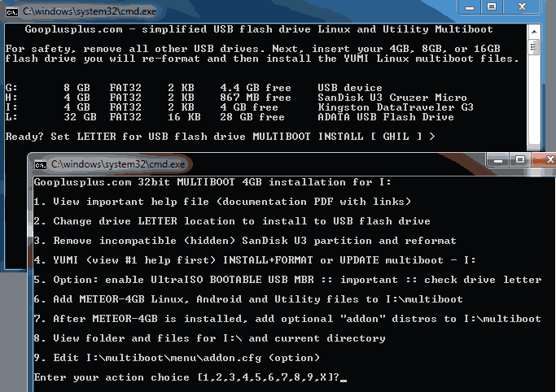
Task: Close the back cmd.exe window
Action: [522, 7]
